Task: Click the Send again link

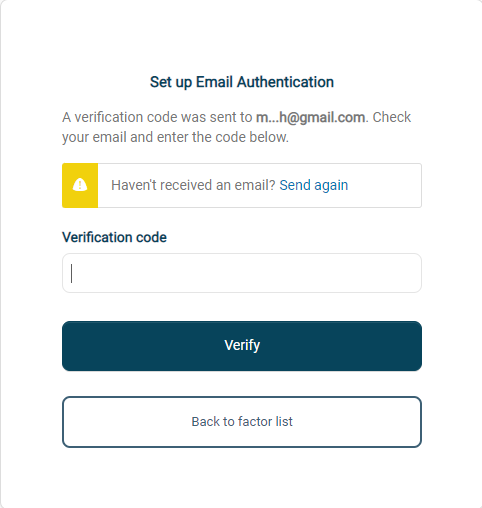Action: pos(313,185)
